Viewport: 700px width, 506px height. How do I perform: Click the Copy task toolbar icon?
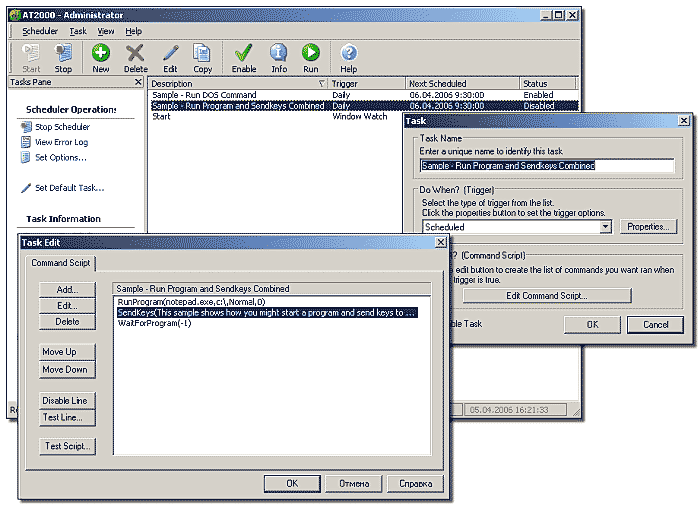(x=202, y=57)
